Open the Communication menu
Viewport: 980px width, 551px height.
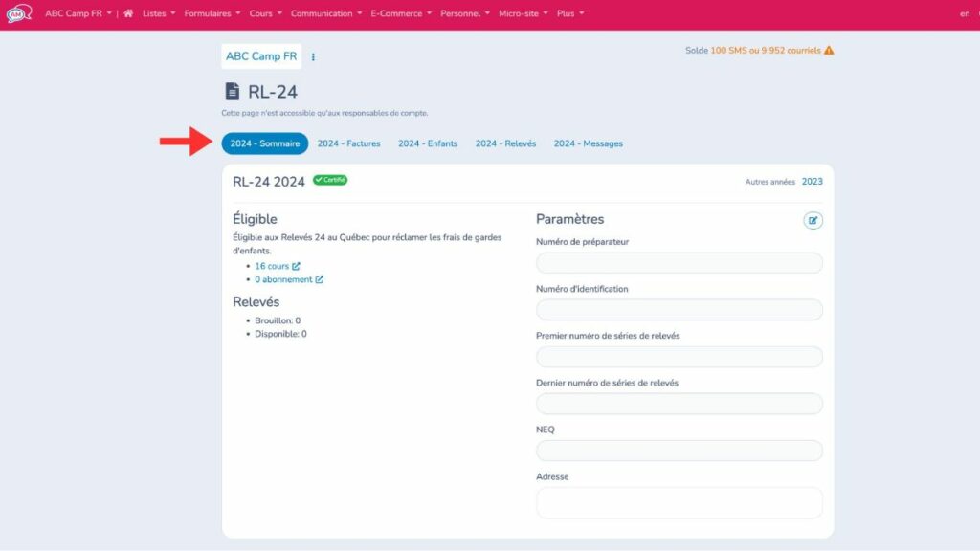pos(322,13)
